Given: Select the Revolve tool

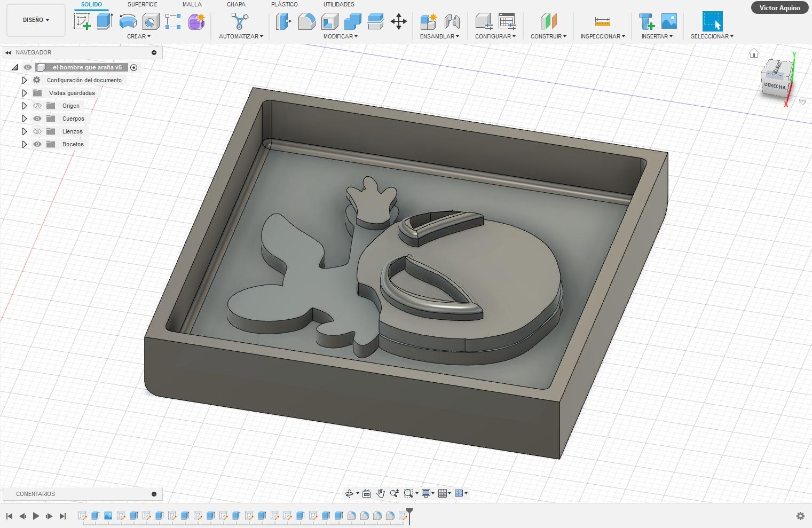Looking at the screenshot, I should pos(128,21).
